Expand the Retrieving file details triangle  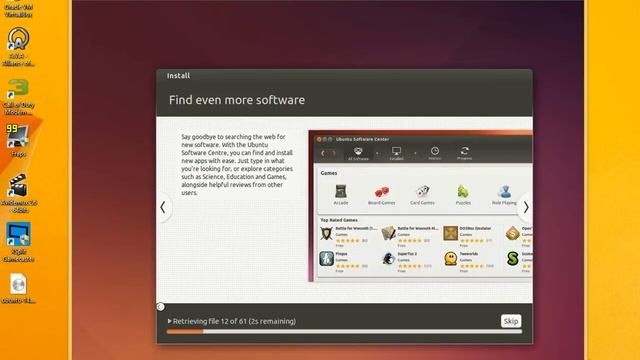[169, 321]
